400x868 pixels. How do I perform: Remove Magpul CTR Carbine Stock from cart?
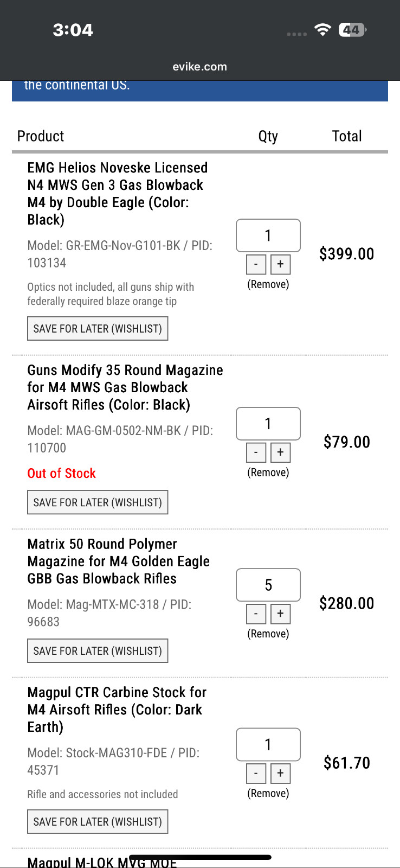point(268,793)
